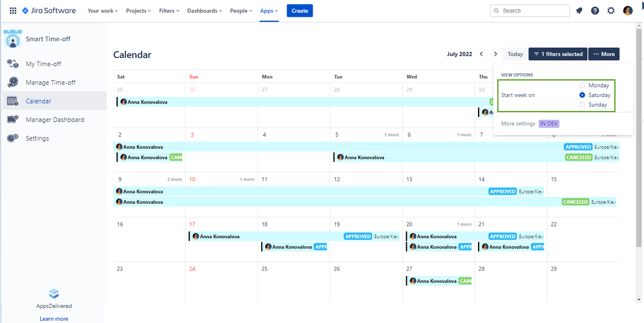Open Manage Time-off in sidebar
This screenshot has height=323, width=644.
click(50, 82)
